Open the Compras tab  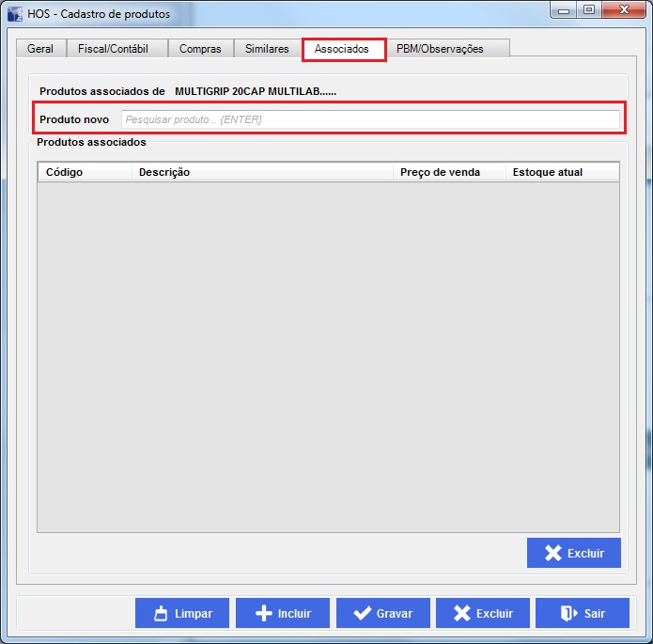[x=200, y=49]
